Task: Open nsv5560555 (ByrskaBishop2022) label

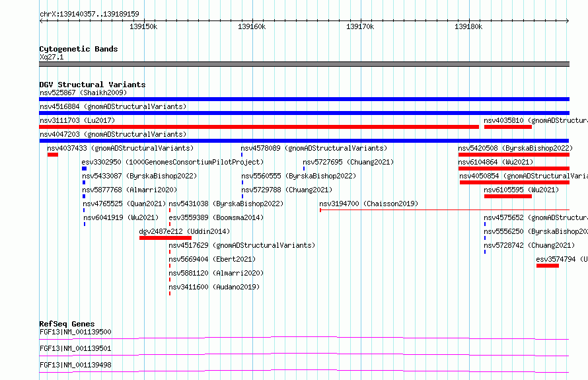Action: (x=299, y=176)
